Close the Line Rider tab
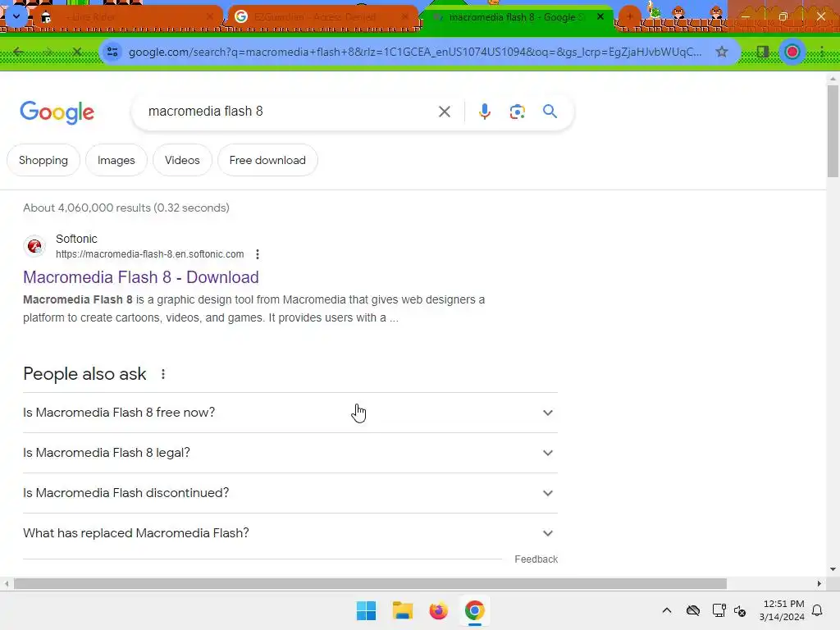Viewport: 840px width, 630px height. pos(210,17)
